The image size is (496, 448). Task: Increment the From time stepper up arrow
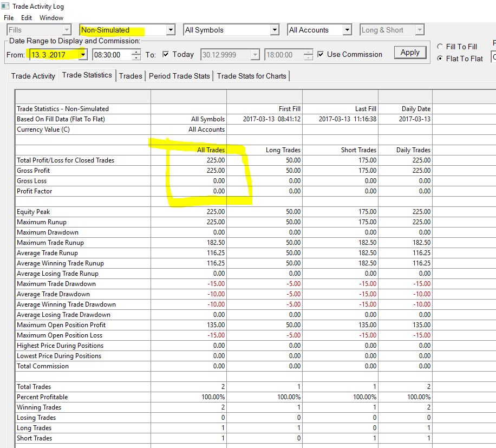(x=136, y=52)
